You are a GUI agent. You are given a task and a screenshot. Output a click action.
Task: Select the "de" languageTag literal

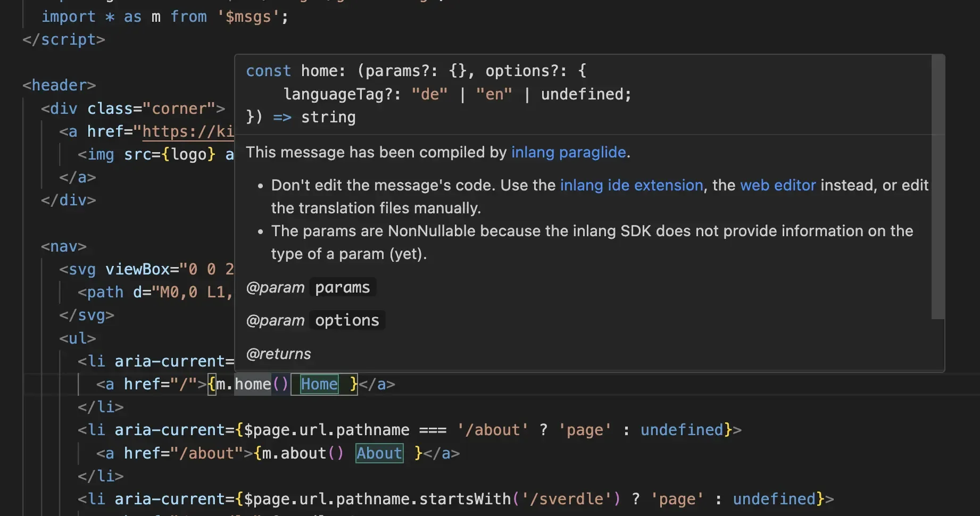[x=430, y=94]
